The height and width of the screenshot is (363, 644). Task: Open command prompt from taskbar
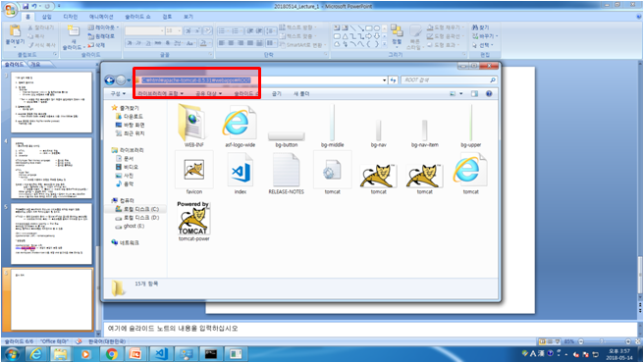pyautogui.click(x=211, y=353)
